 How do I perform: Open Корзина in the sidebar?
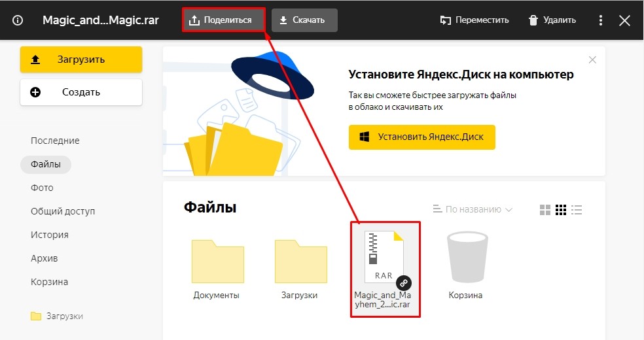pos(49,282)
